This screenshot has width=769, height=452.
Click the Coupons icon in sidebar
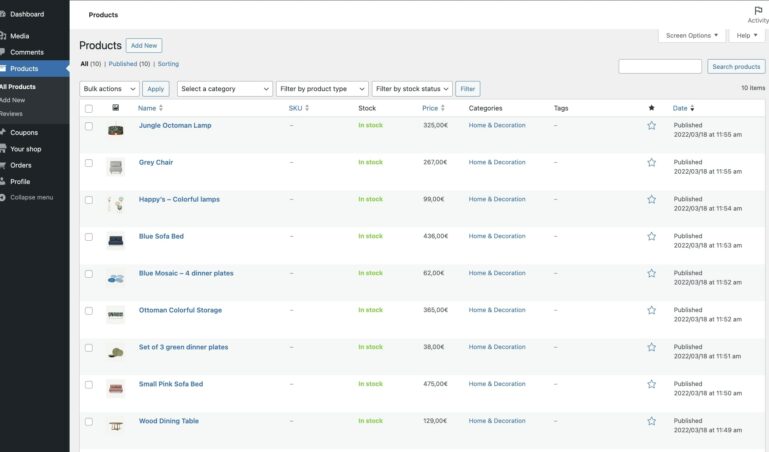click(x=3, y=132)
